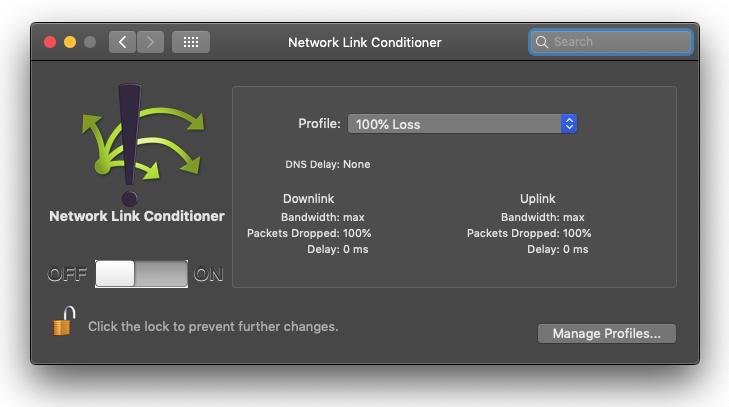Click the blue Profile dropdown arrows
This screenshot has width=729, height=407.
[569, 124]
